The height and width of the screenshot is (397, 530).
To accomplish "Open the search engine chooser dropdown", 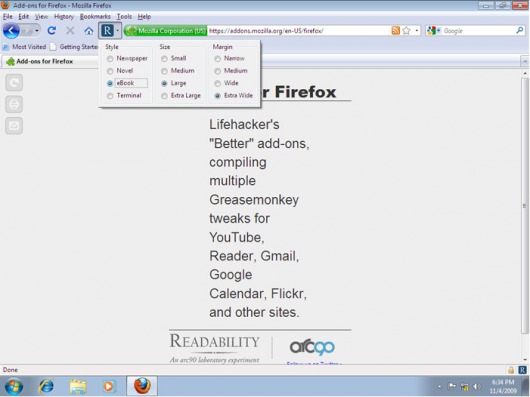I will (434, 31).
